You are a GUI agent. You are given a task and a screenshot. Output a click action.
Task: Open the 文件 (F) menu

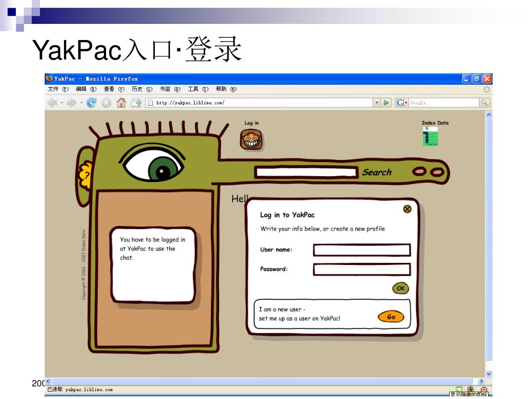58,89
